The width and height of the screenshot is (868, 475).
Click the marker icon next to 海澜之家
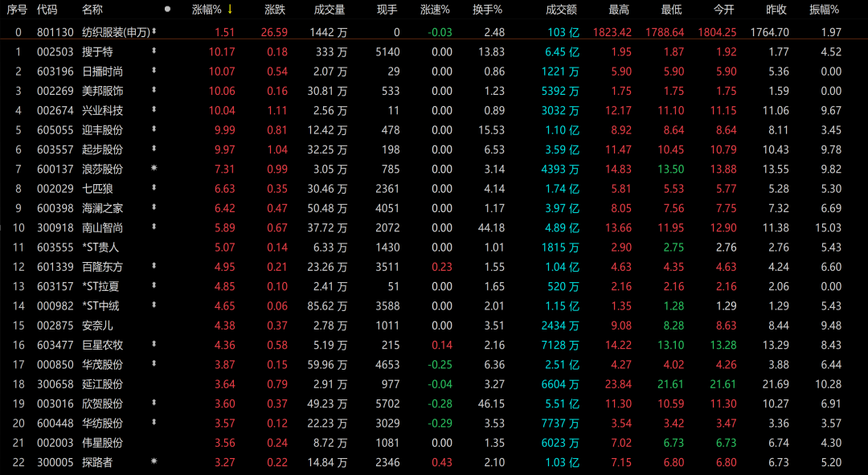pyautogui.click(x=154, y=207)
